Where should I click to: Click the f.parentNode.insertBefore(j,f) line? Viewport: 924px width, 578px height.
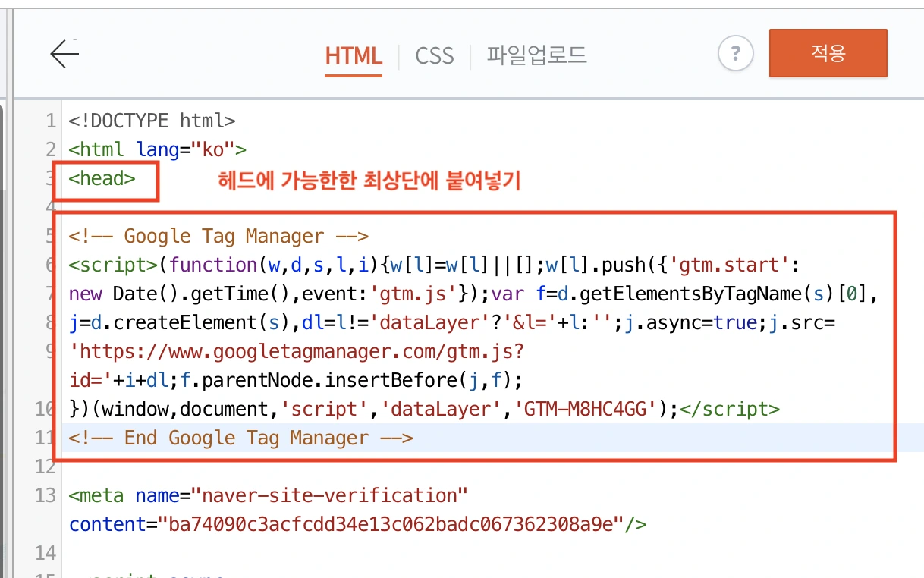click(297, 380)
